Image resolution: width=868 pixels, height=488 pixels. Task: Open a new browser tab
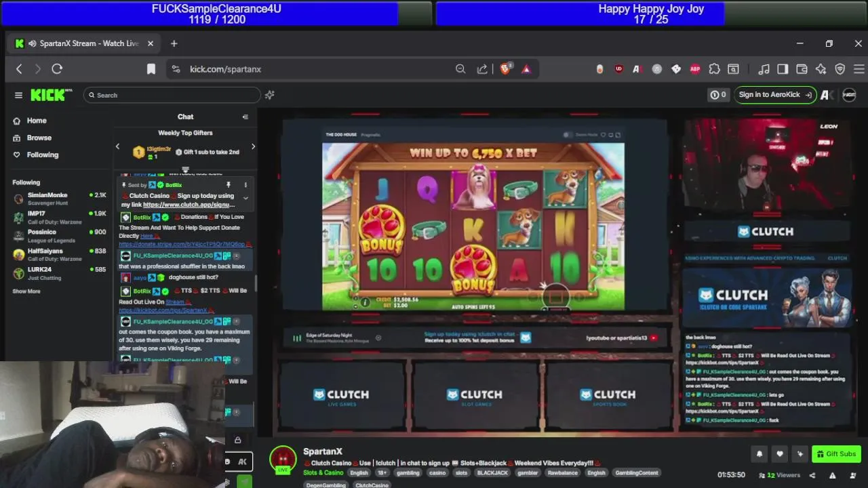pos(174,43)
